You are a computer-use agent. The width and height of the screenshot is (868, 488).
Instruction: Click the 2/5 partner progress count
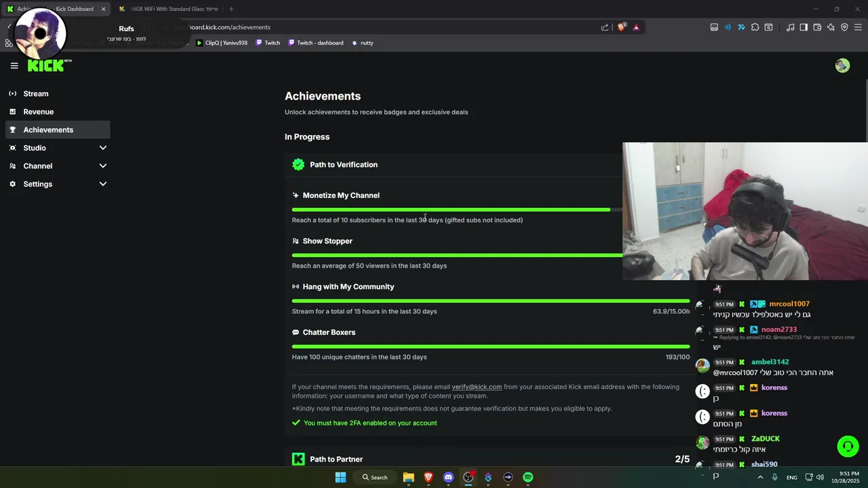682,460
